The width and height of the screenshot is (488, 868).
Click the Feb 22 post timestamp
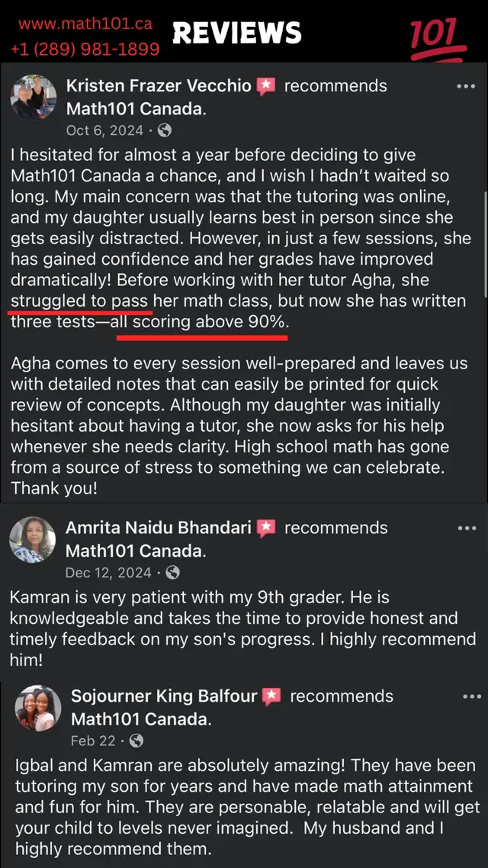[x=93, y=741]
